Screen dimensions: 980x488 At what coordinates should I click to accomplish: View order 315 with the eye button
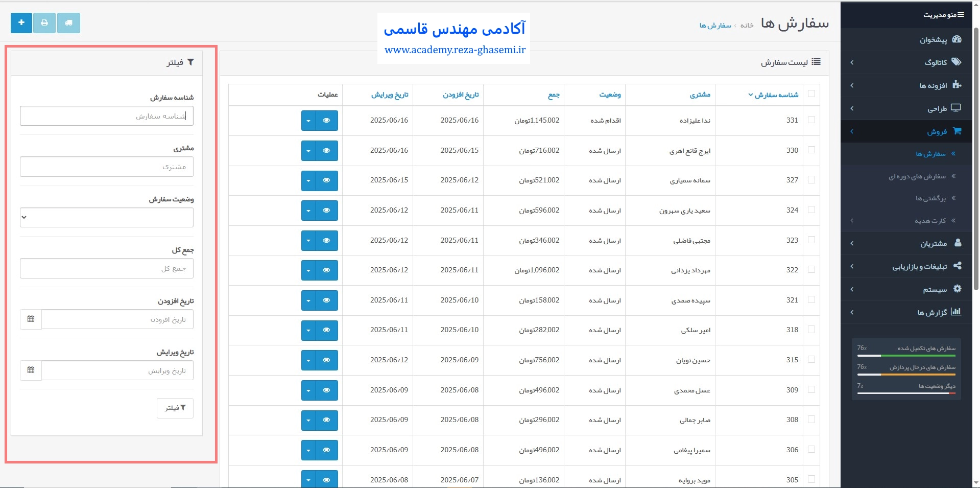327,360
